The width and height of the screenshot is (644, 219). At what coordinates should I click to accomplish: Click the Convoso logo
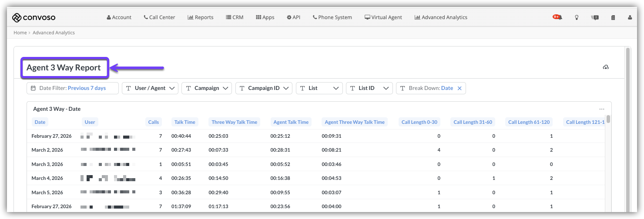[x=34, y=17]
